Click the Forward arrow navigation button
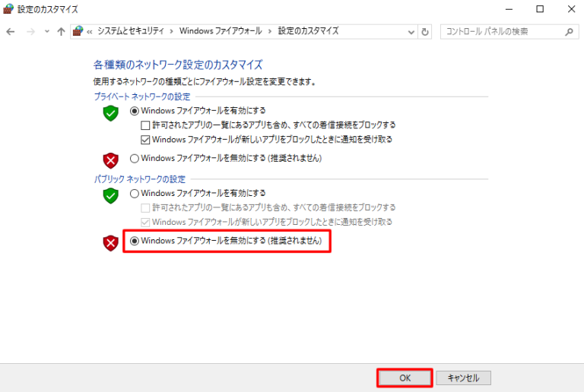The image size is (584, 392). [30, 32]
